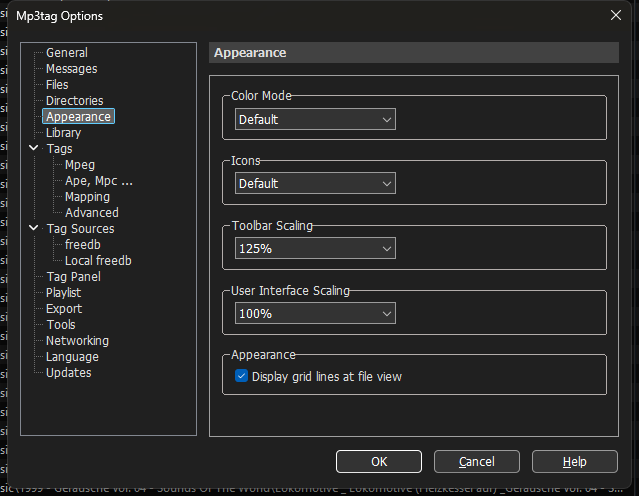This screenshot has height=496, width=639.
Task: Click the Cancel button
Action: [476, 461]
